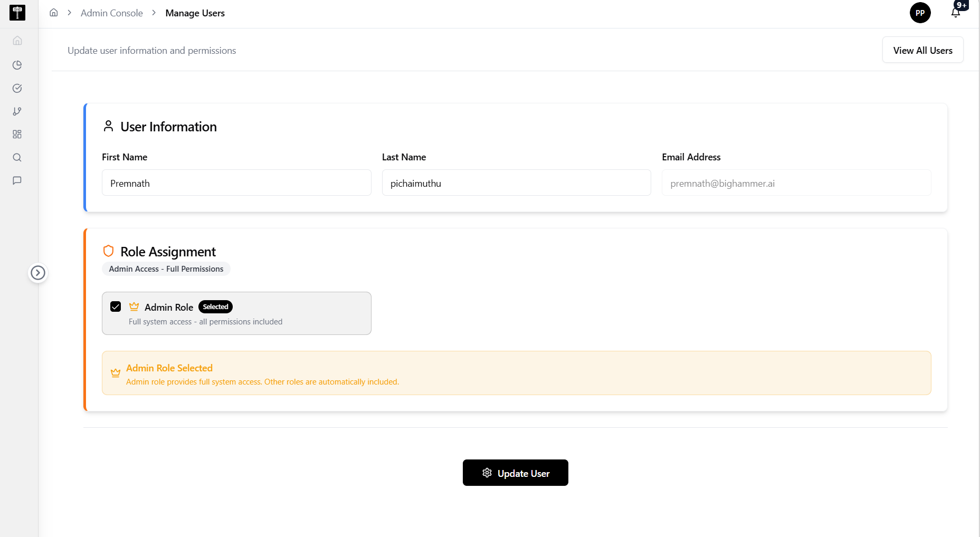The image size is (980, 537).
Task: Click the Admin Role label text
Action: click(169, 308)
